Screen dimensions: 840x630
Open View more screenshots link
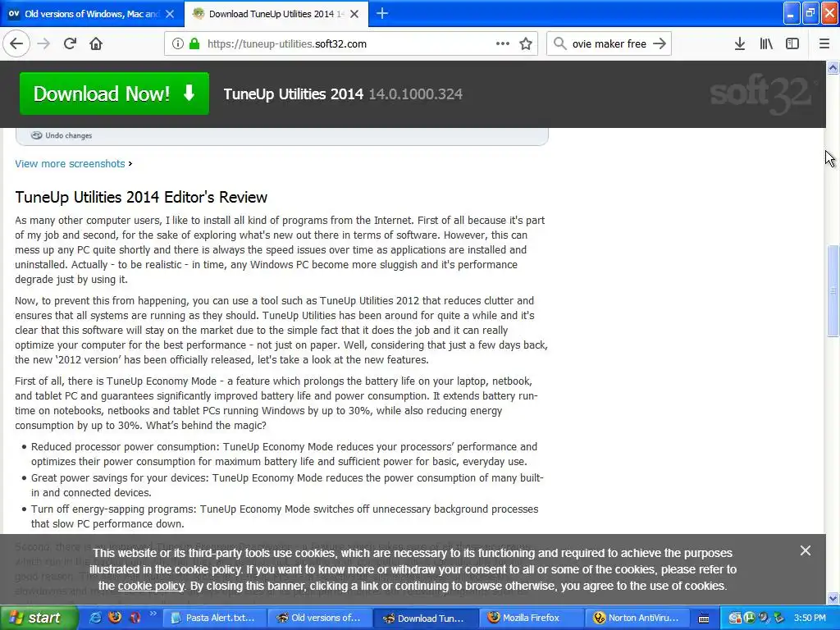[71, 164]
